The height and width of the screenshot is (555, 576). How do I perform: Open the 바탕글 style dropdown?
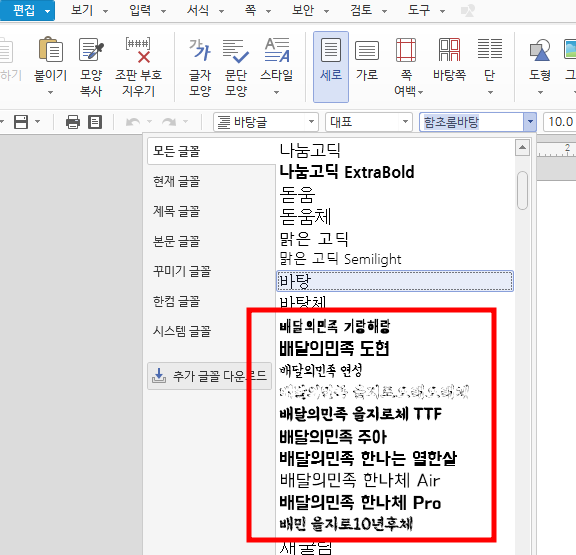266,122
